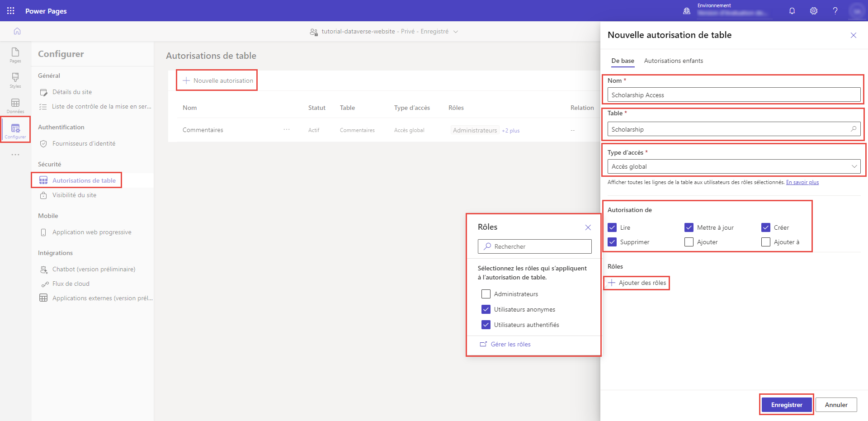Open the Données workspace icon

[x=15, y=106]
